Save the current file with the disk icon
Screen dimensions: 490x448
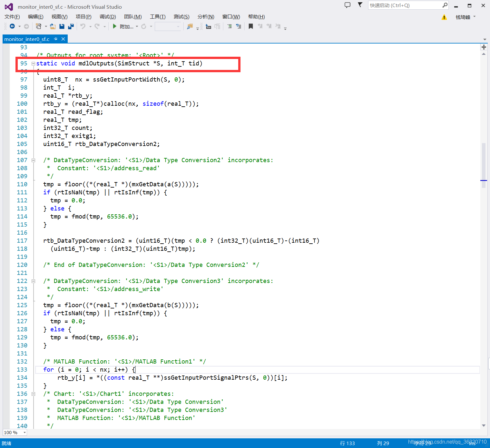coord(62,26)
